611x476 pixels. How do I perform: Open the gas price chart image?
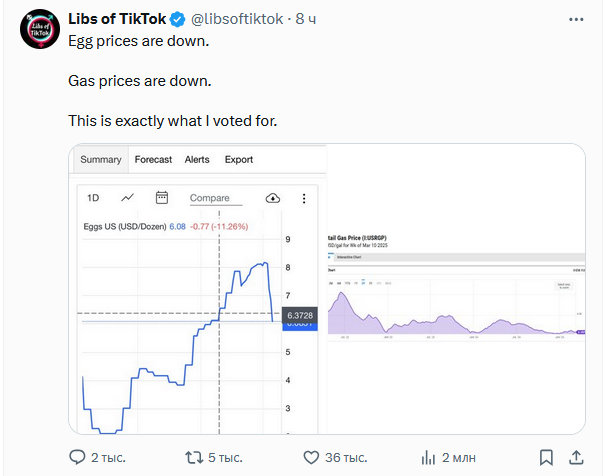(x=456, y=290)
